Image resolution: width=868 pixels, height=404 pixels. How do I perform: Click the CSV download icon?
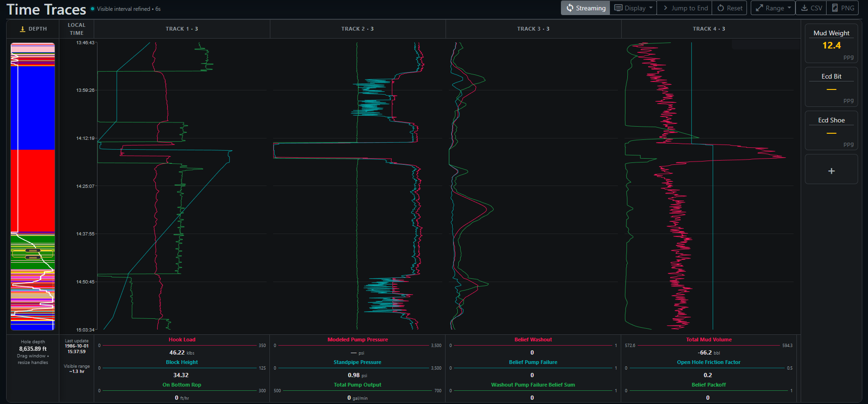point(804,8)
